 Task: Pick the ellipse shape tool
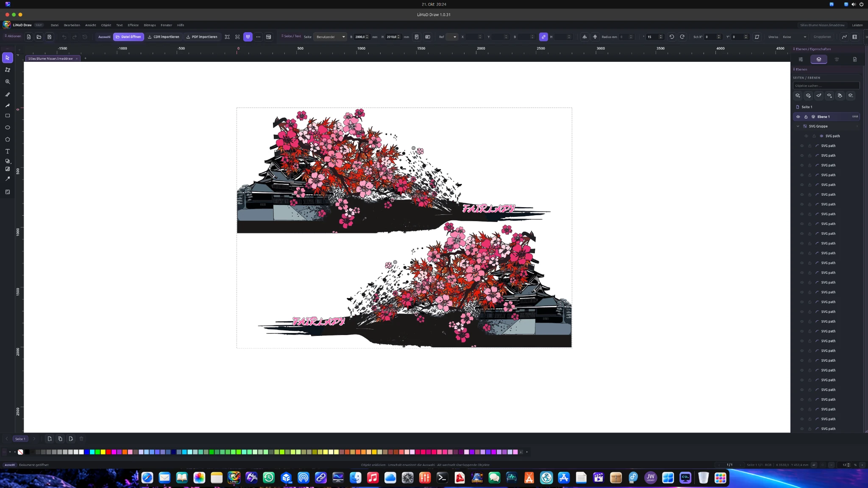[x=7, y=128]
